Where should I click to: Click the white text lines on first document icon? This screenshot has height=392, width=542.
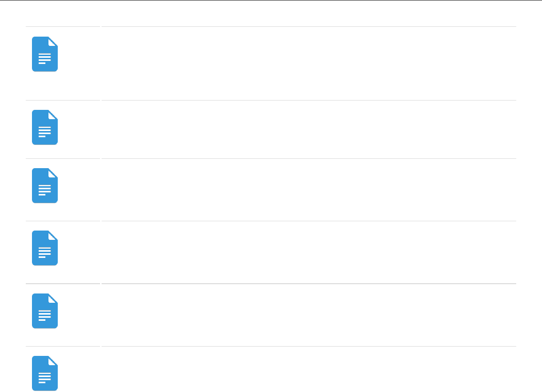tap(45, 58)
